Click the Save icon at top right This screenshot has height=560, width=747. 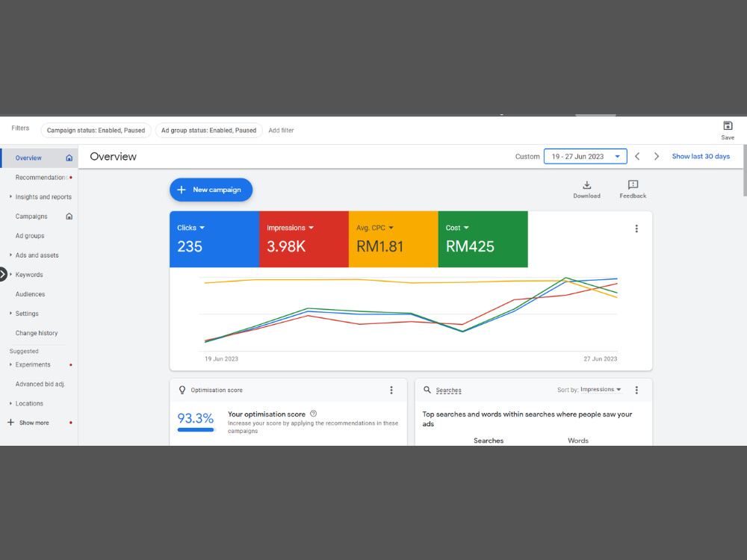[727, 125]
